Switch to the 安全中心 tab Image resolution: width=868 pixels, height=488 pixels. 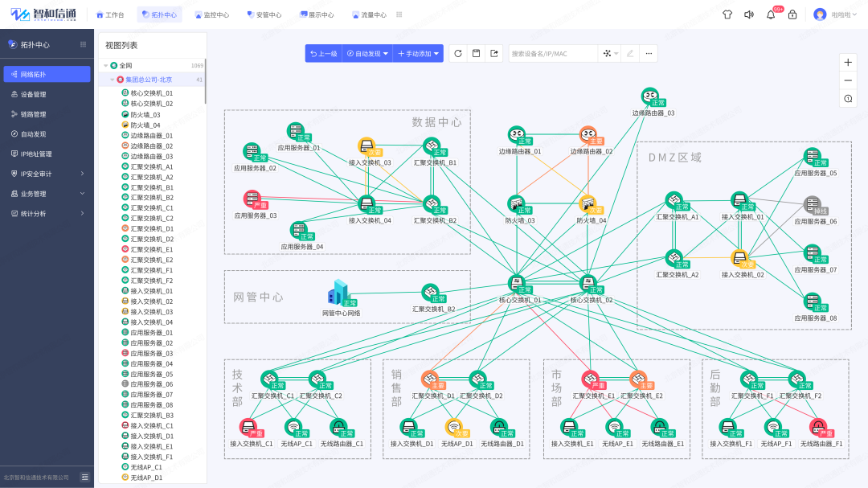tap(265, 14)
